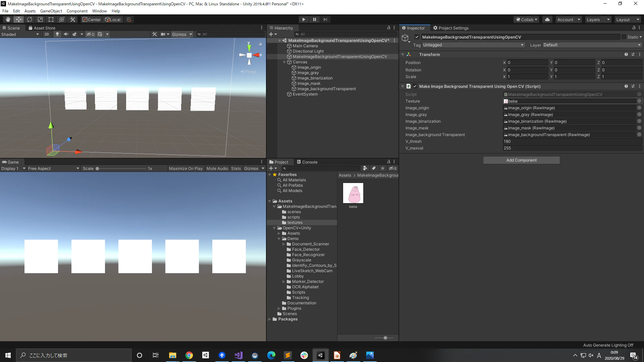
Task: Switch to the Asset Store tab
Action: point(42,28)
